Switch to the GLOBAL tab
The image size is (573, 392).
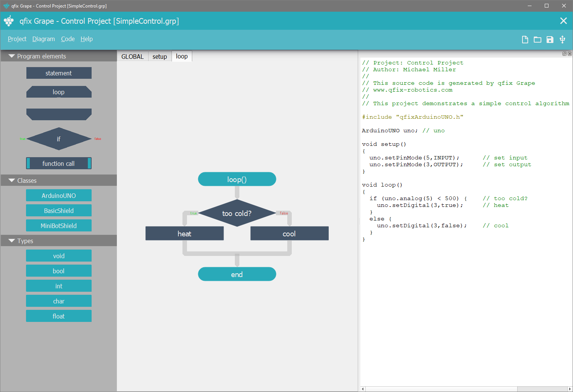132,57
